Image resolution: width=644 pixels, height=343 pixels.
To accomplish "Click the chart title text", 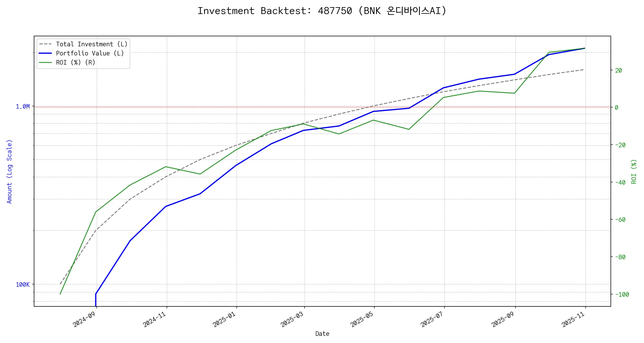I will click(322, 11).
